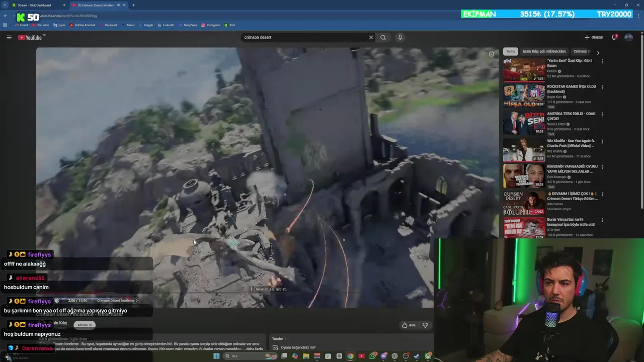This screenshot has height=362, width=644.
Task: Open YouTube notifications bell
Action: click(614, 37)
